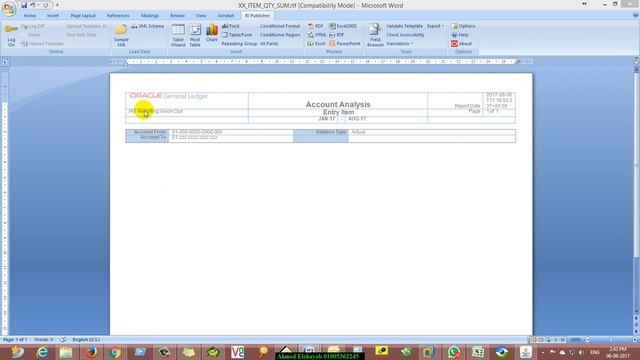Image resolution: width=640 pixels, height=360 pixels.
Task: Open the Insert ribbon tab
Action: coord(53,16)
